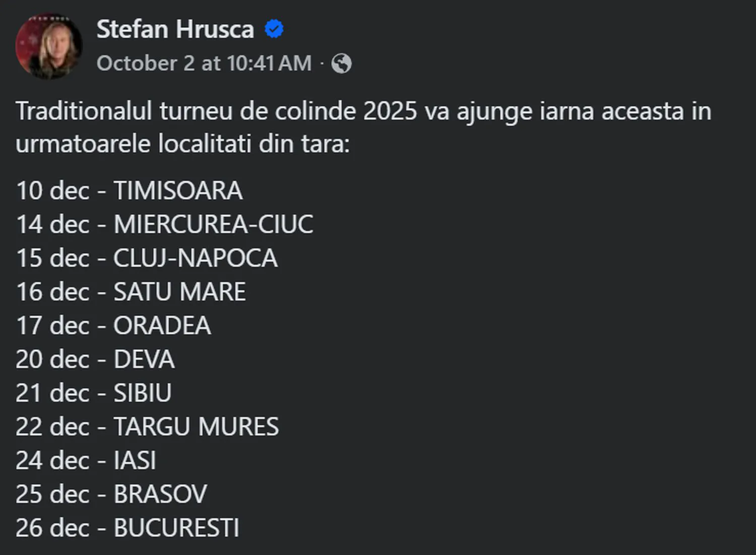The height and width of the screenshot is (555, 756).
Task: Select the 14 dec MIERCUREA-CIUC line
Action: tap(164, 225)
